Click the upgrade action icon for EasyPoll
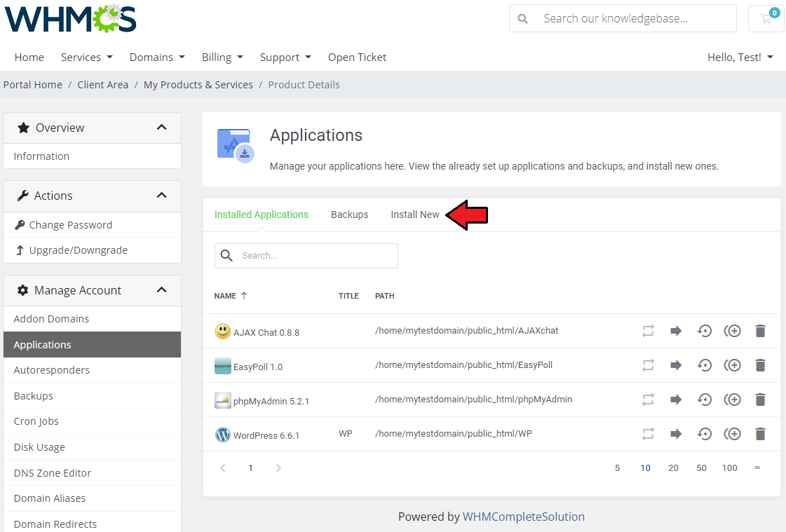Image resolution: width=786 pixels, height=532 pixels. (648, 365)
